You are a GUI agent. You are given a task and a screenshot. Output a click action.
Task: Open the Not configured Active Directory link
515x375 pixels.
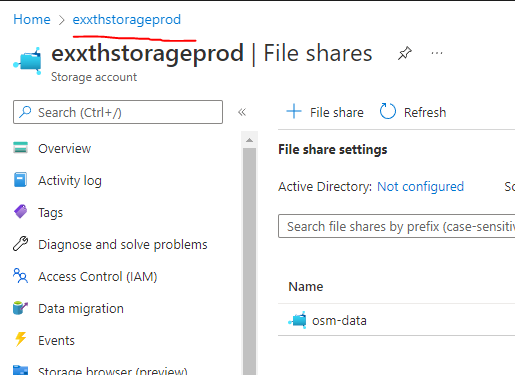click(x=420, y=187)
